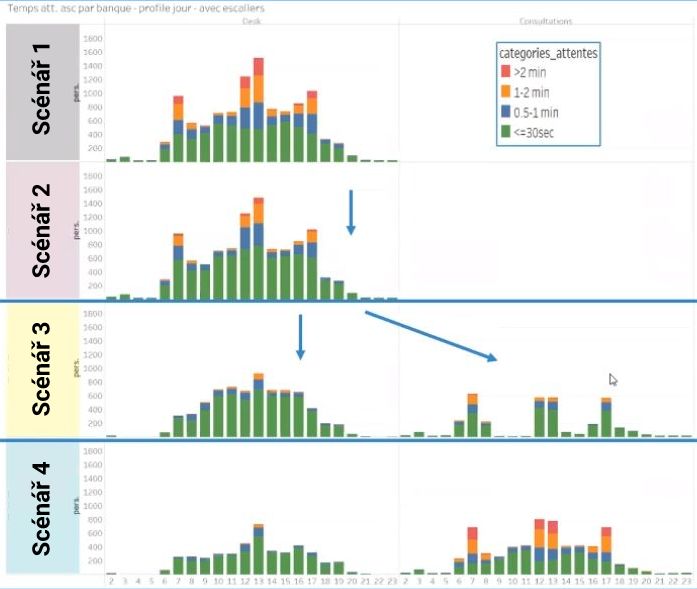Click the blue down arrow in Scénář 2
Image resolution: width=697 pixels, height=589 pixels.
tap(351, 211)
